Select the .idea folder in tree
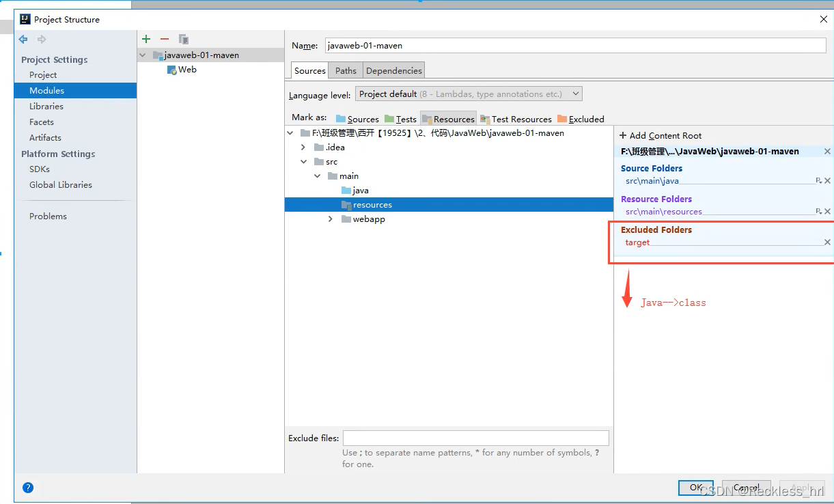Image resolution: width=834 pixels, height=504 pixels. click(329, 148)
